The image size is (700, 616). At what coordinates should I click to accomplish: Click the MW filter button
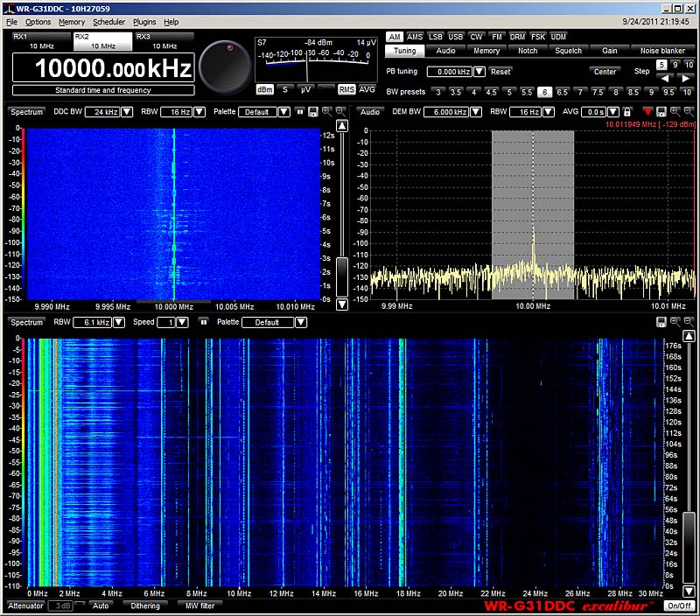point(200,605)
